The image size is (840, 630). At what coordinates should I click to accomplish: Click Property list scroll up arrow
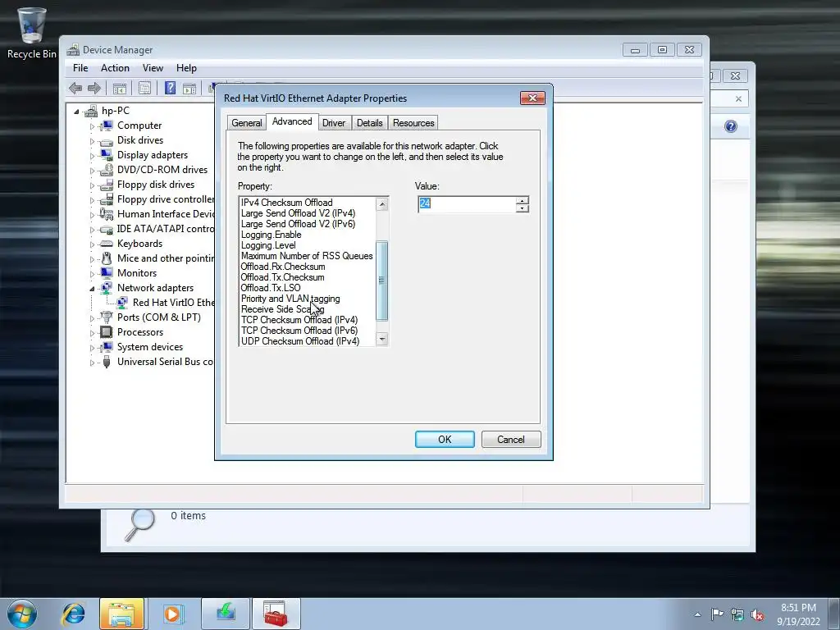pos(382,203)
